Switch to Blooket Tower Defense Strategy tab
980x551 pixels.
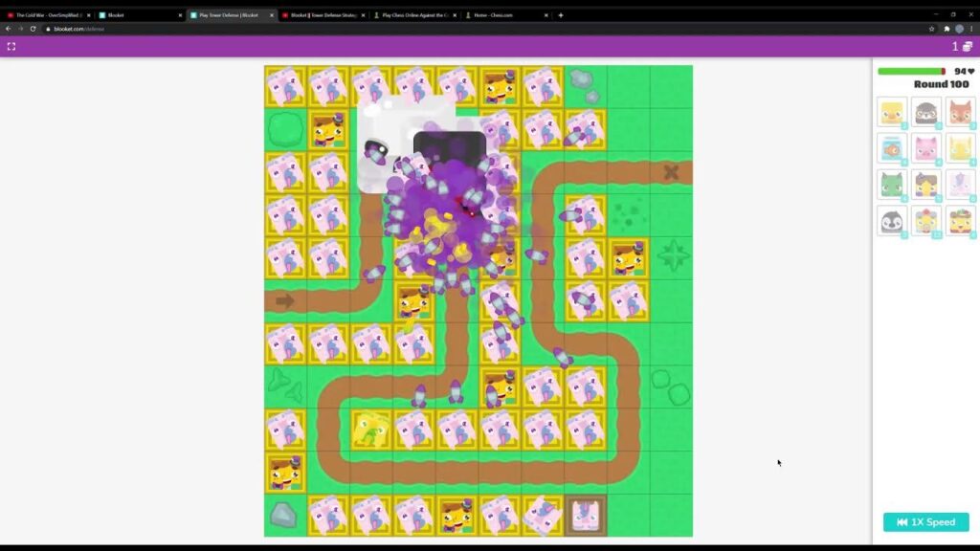[x=323, y=15]
